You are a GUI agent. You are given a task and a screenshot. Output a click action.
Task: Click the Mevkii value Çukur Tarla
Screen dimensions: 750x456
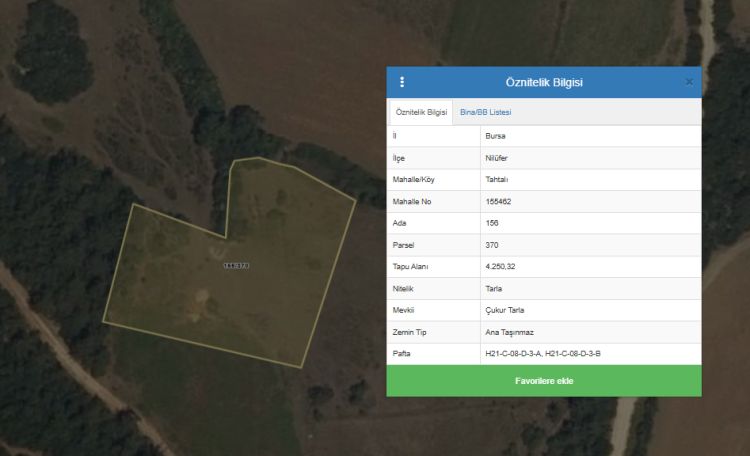coord(505,310)
